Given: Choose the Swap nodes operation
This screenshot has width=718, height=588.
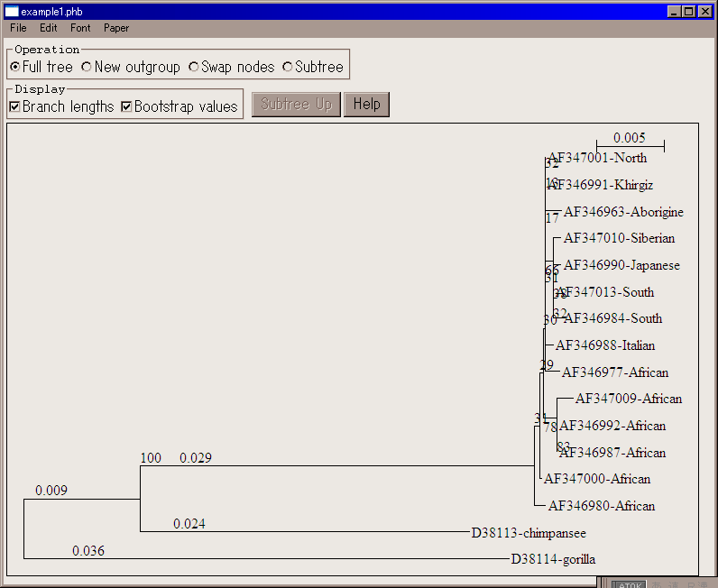Looking at the screenshot, I should tap(194, 67).
